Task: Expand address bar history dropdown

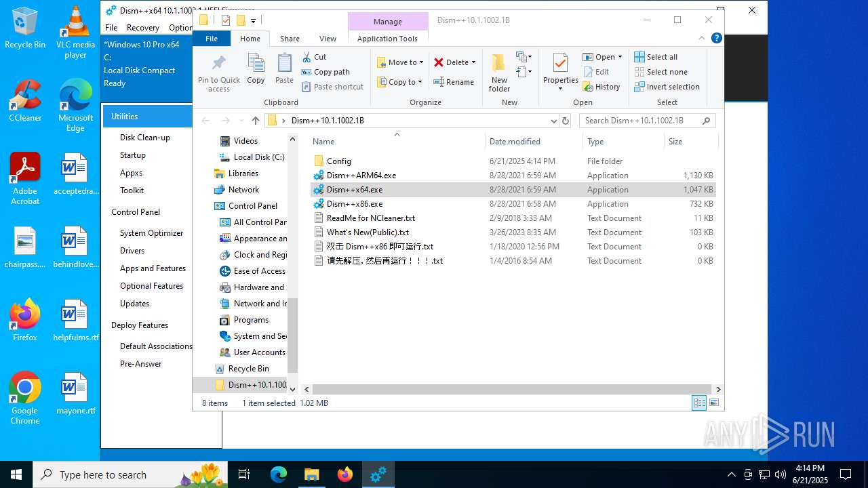Action: click(x=554, y=121)
